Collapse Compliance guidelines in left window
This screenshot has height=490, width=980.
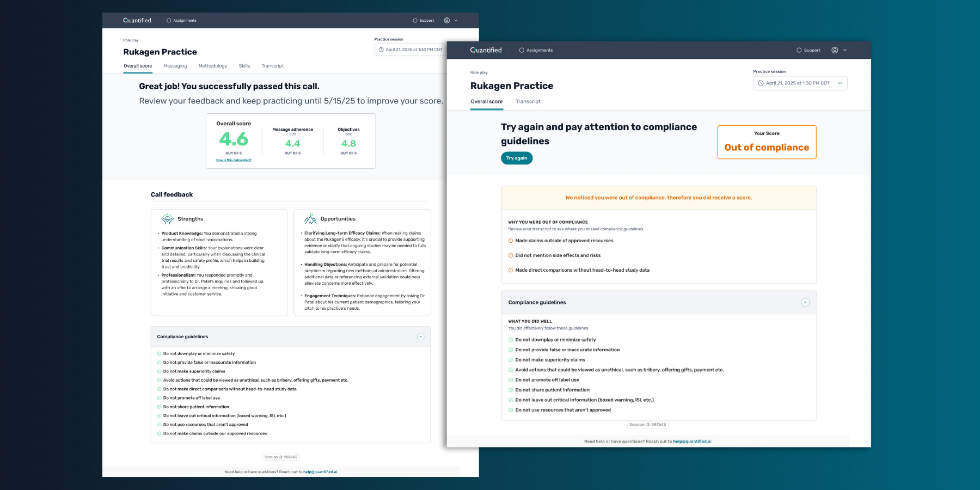pyautogui.click(x=420, y=336)
